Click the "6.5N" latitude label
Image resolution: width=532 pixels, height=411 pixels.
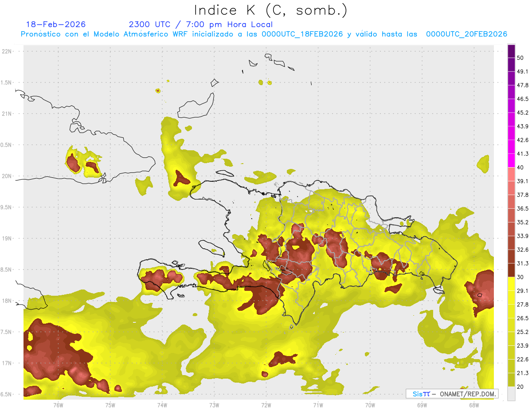pyautogui.click(x=6, y=394)
